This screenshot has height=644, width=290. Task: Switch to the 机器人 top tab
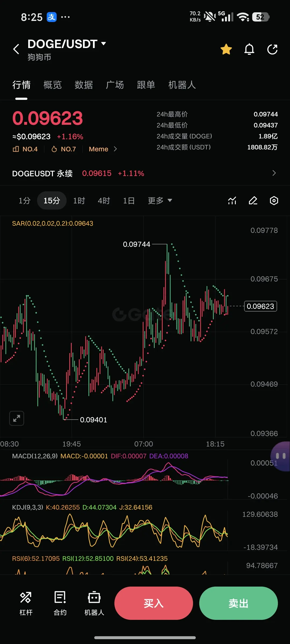[x=182, y=85]
